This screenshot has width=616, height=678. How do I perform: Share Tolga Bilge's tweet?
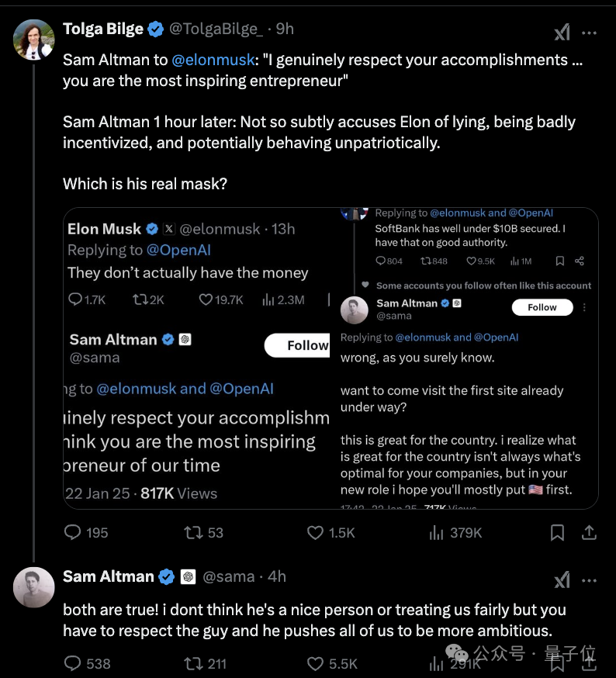pyautogui.click(x=589, y=532)
